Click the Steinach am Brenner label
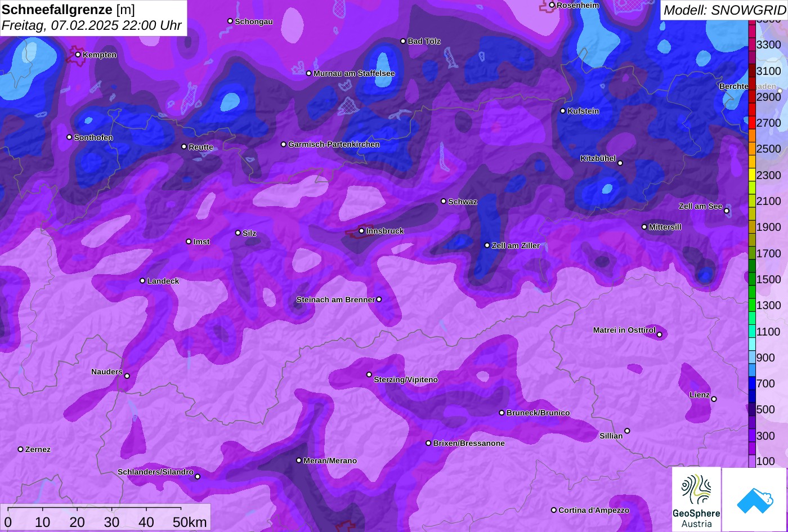 click(x=335, y=300)
